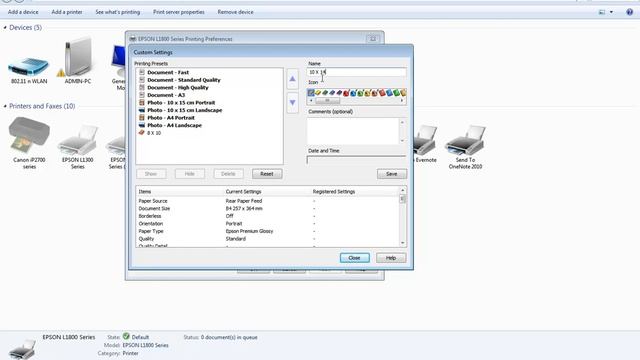Click the icon strip horizontal scroll thumb
The height and width of the screenshot is (360, 640).
[327, 100]
